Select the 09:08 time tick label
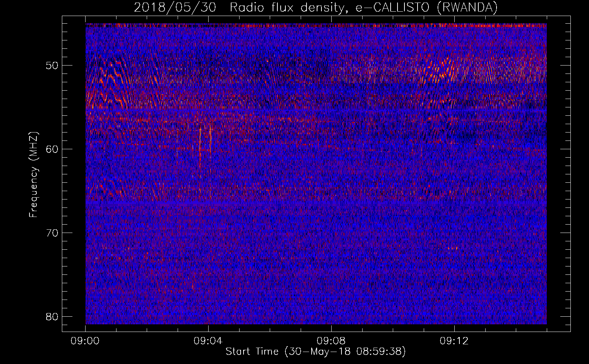Screen dimensions: 589x364 pyautogui.click(x=331, y=341)
